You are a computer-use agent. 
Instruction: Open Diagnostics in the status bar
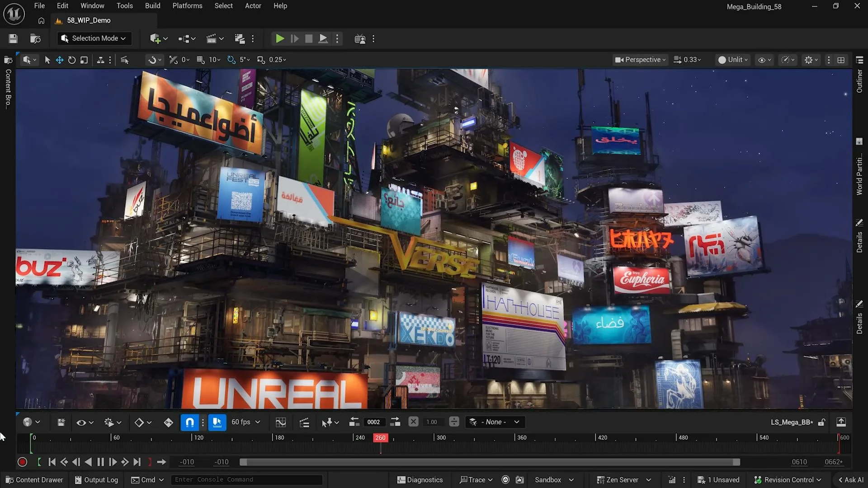420,480
